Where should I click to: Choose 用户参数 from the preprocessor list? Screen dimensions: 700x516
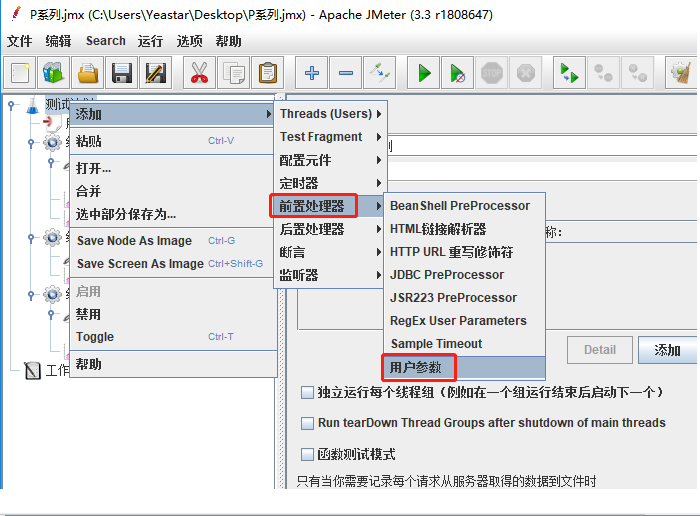[465, 367]
